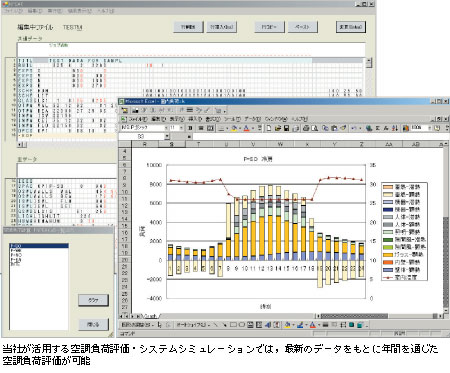Screen dimensions: 450x373
Task: Click the Undo arrow icon
Action: [x=354, y=128]
